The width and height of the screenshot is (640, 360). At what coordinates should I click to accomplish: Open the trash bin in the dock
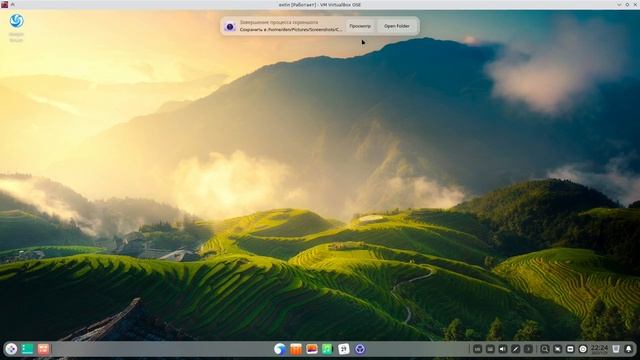click(x=616, y=349)
